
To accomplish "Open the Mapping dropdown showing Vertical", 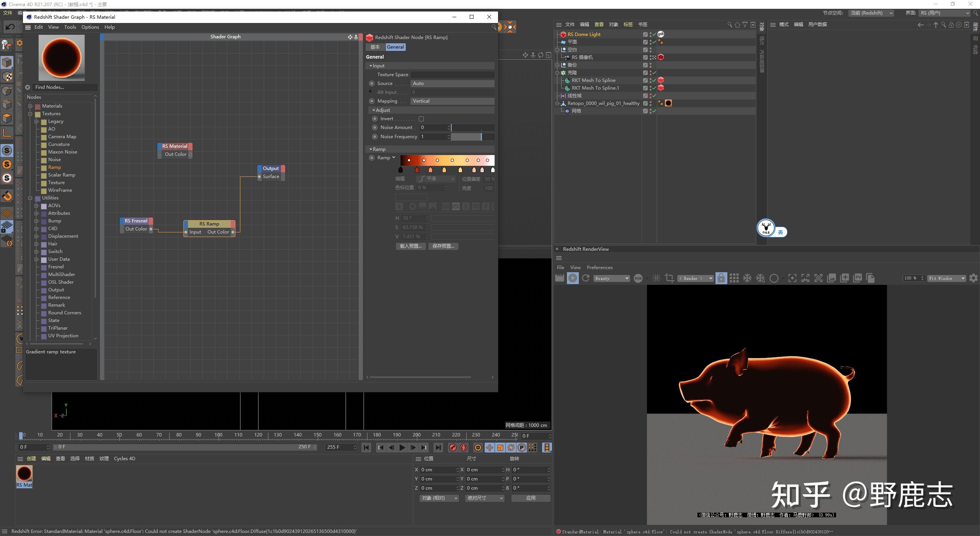I will (452, 101).
